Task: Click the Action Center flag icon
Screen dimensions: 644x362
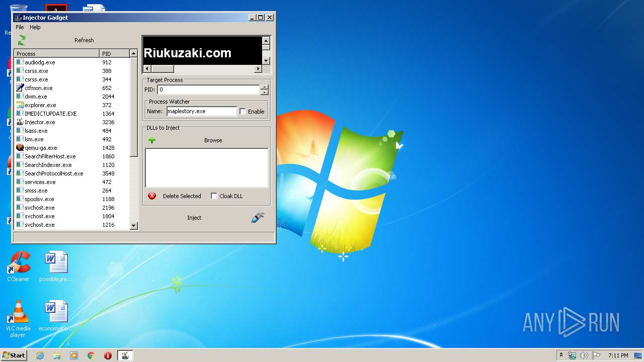Action: click(596, 355)
